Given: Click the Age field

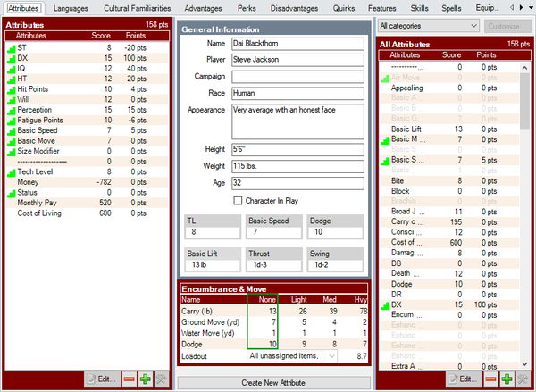Looking at the screenshot, I should coord(297,183).
